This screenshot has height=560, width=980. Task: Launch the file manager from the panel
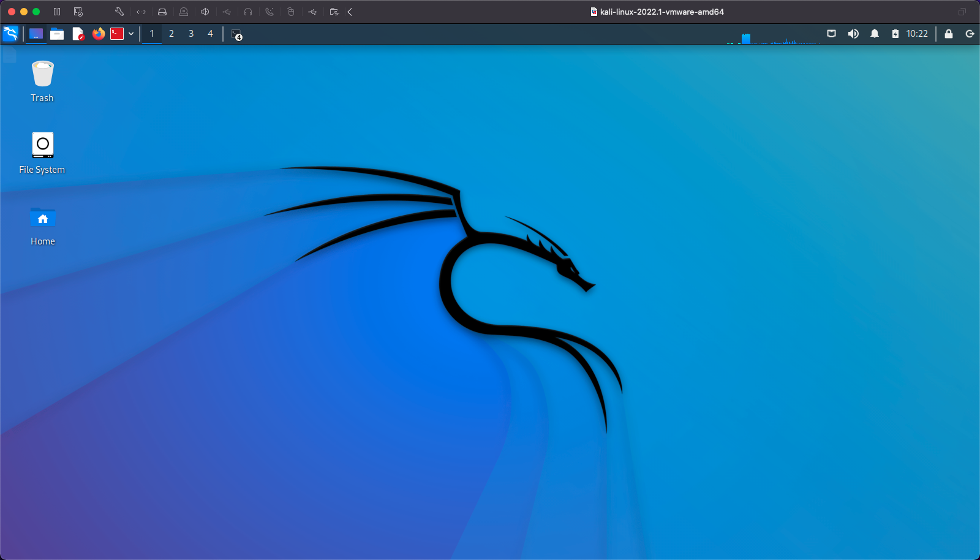[x=57, y=34]
